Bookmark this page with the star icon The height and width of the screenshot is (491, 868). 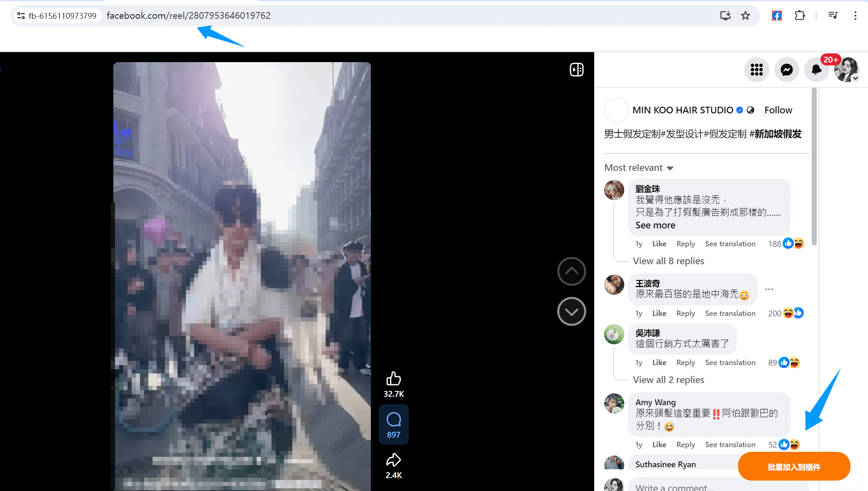(x=745, y=16)
